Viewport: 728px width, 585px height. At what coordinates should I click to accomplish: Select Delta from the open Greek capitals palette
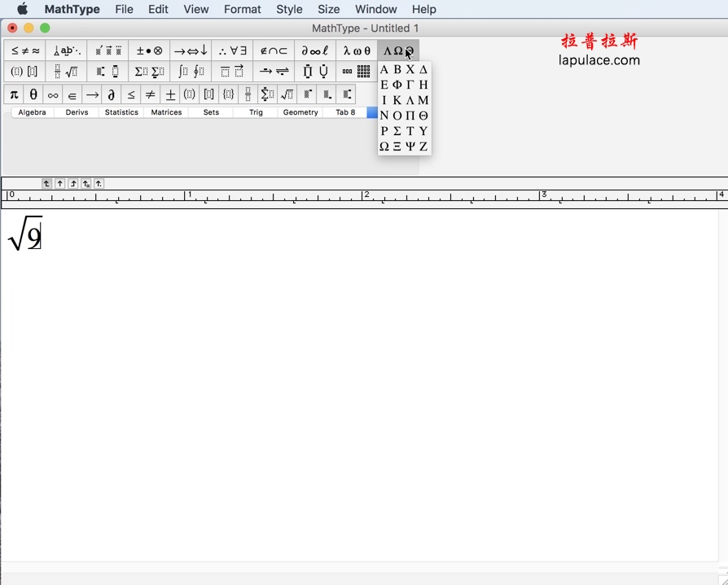coord(423,70)
